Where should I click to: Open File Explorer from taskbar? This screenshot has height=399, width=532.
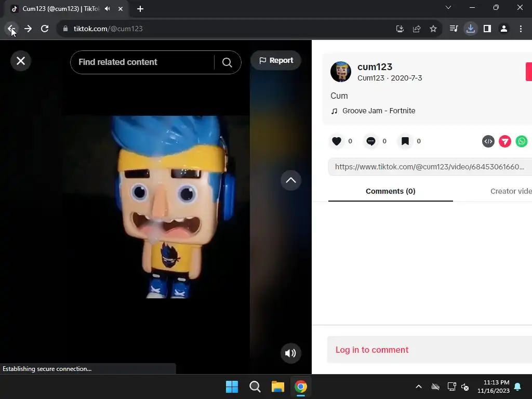[278, 387]
